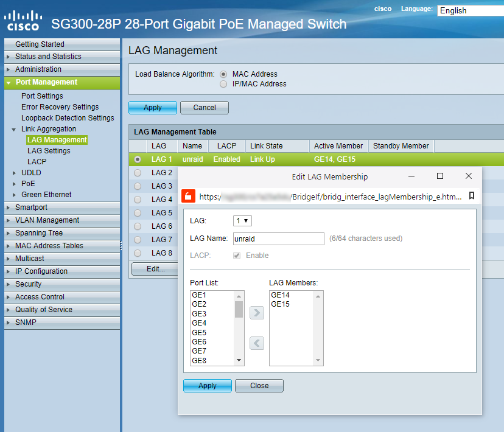Open Error Recovery Settings page
This screenshot has height=432, width=504.
60,107
